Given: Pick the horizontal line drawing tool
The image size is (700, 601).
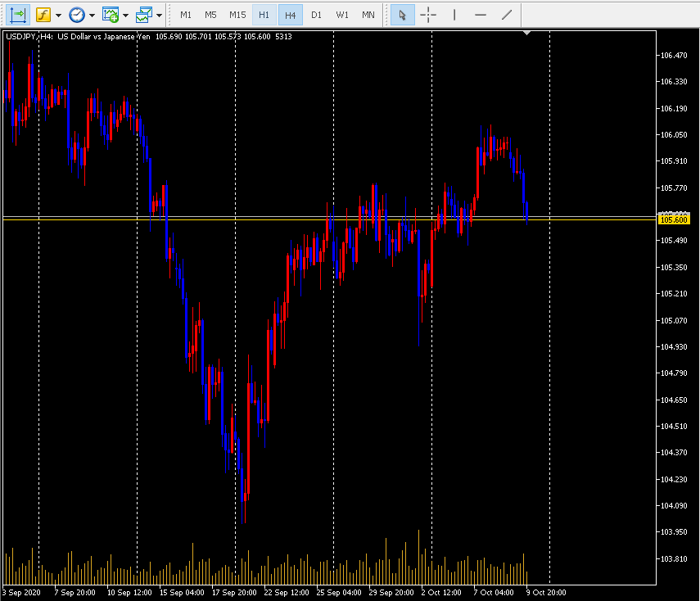Looking at the screenshot, I should [481, 15].
